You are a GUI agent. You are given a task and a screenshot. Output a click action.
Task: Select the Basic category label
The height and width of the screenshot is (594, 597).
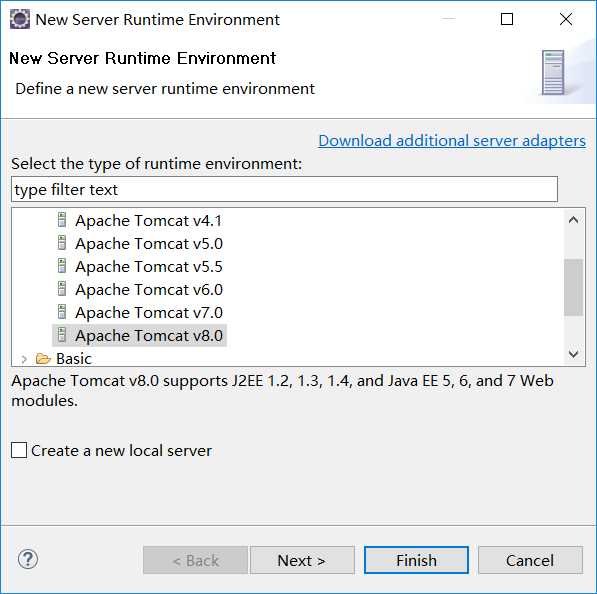point(74,359)
